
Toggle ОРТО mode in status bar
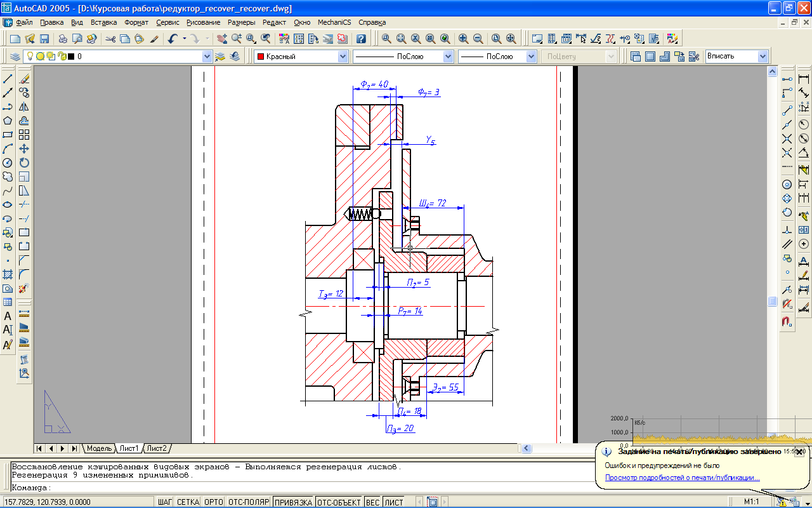pyautogui.click(x=213, y=502)
